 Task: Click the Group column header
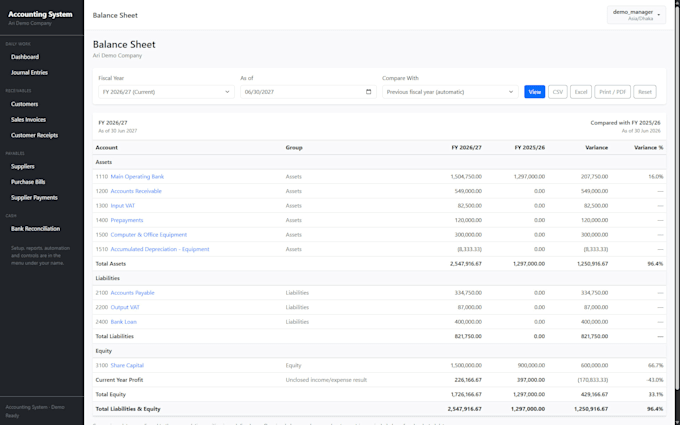pyautogui.click(x=294, y=148)
